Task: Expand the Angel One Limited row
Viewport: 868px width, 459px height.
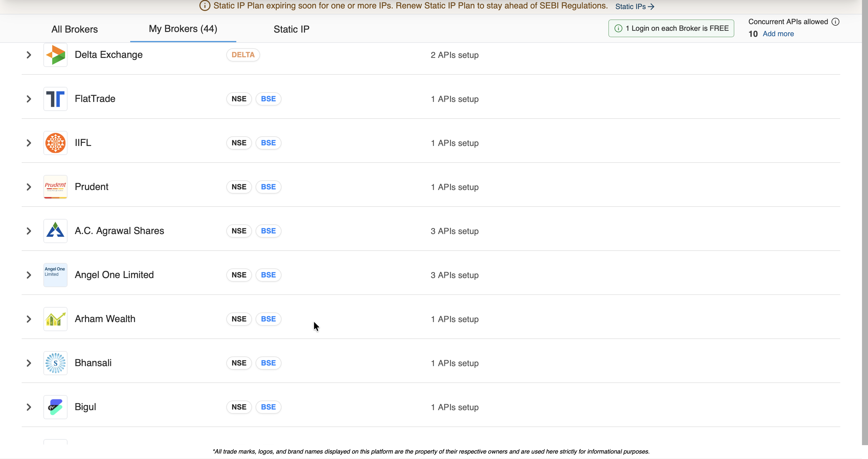Action: coord(29,275)
